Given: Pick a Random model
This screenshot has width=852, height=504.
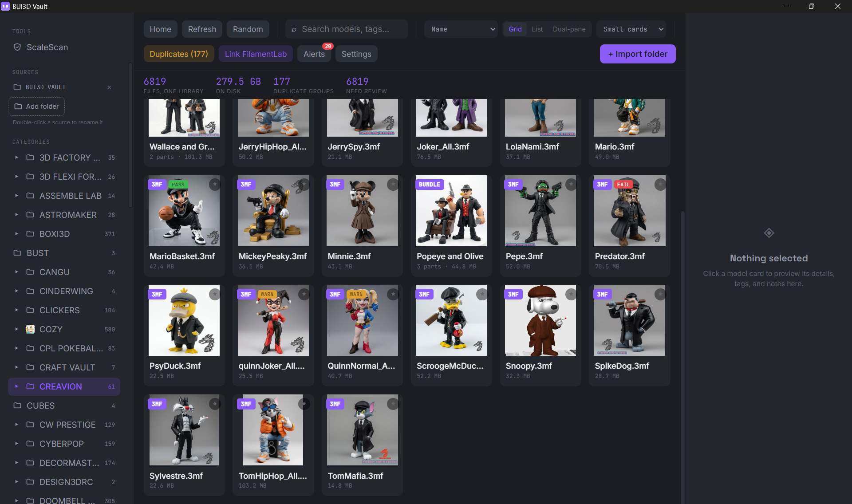Looking at the screenshot, I should (x=248, y=29).
